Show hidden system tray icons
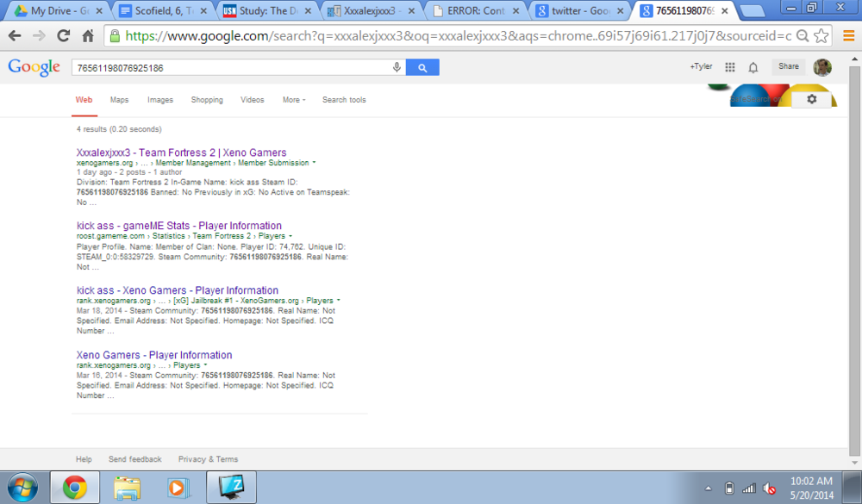The height and width of the screenshot is (504, 862). coord(708,488)
